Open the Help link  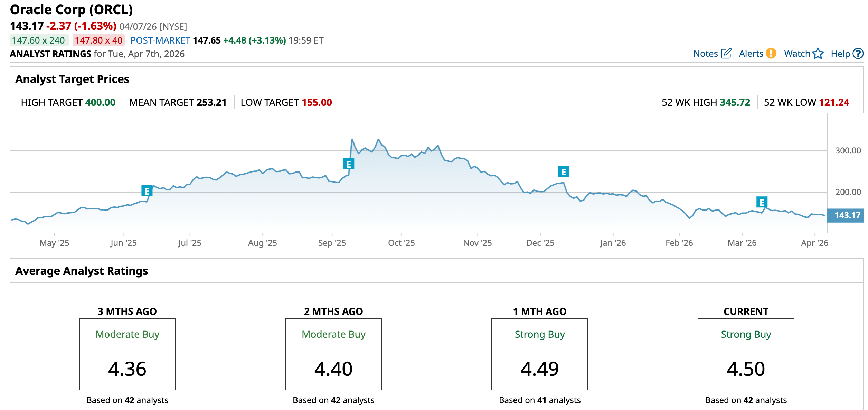coord(840,54)
